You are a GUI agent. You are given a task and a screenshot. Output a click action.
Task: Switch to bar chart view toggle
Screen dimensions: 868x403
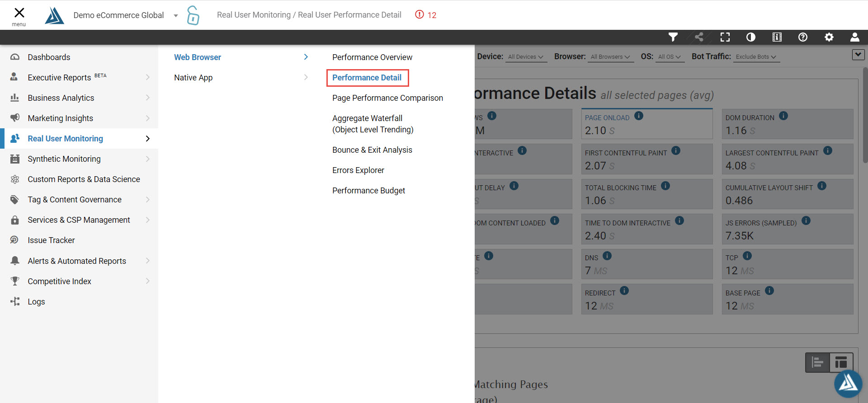[x=817, y=362]
